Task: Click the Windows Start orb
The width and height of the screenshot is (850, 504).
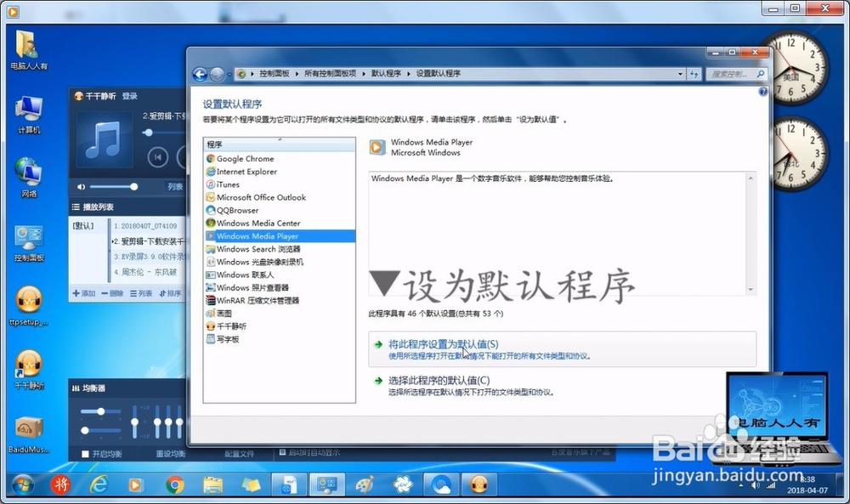Action: click(x=22, y=485)
